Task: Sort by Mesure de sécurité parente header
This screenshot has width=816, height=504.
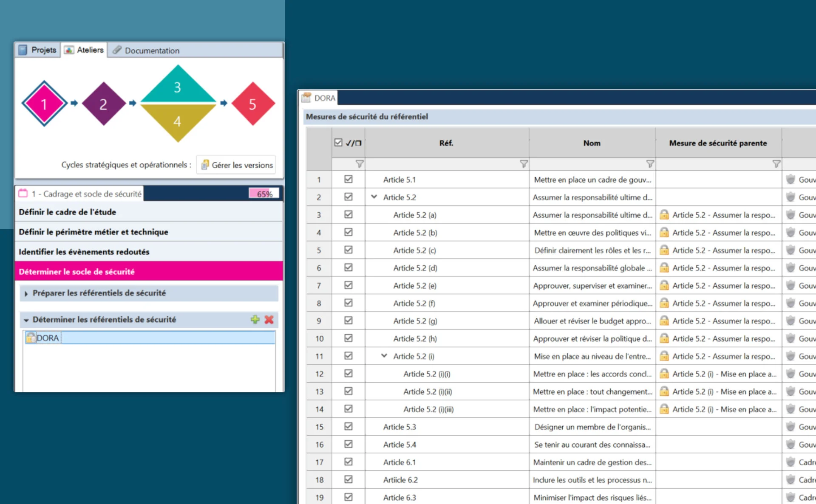Action: [718, 143]
